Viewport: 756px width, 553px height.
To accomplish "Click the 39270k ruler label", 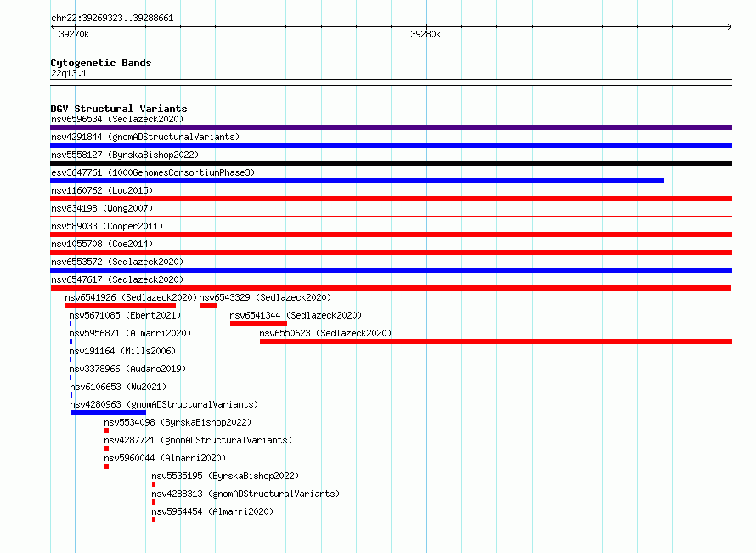I will pyautogui.click(x=74, y=34).
